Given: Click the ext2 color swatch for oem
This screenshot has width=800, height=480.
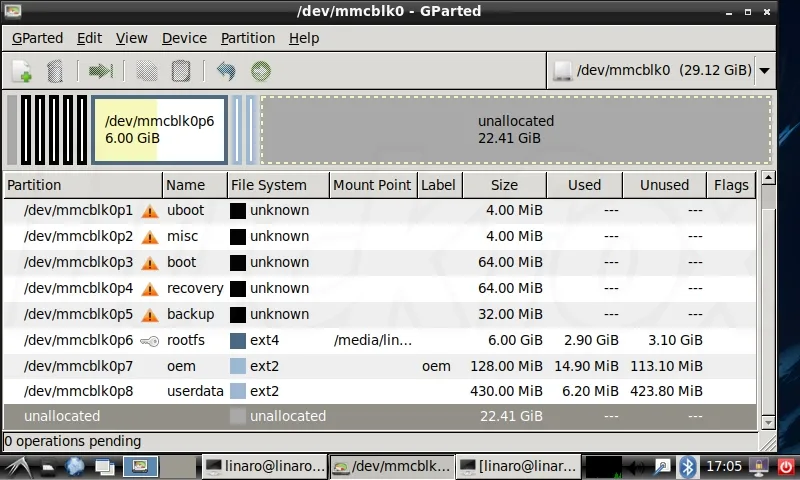Looking at the screenshot, I should [x=238, y=366].
